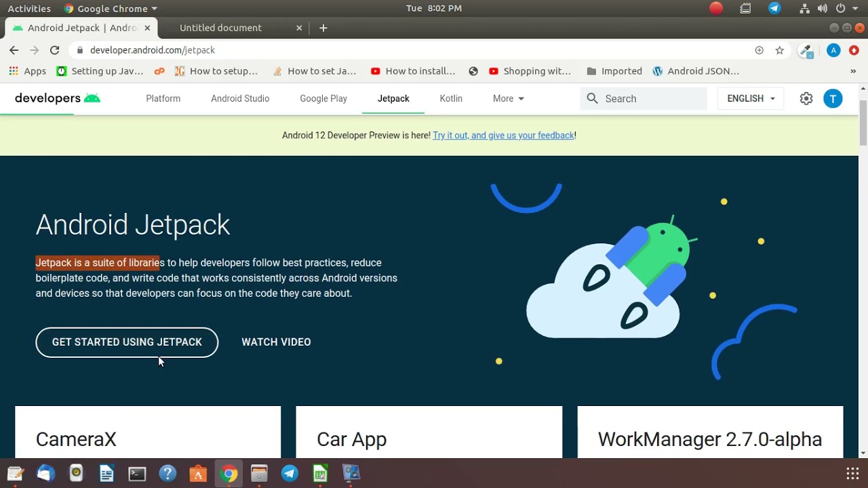Click the Search input field
This screenshot has height=488, width=868.
point(643,98)
